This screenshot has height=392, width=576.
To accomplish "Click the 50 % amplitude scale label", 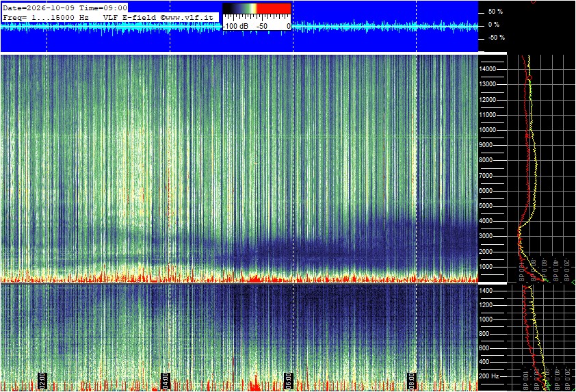I will pos(495,12).
